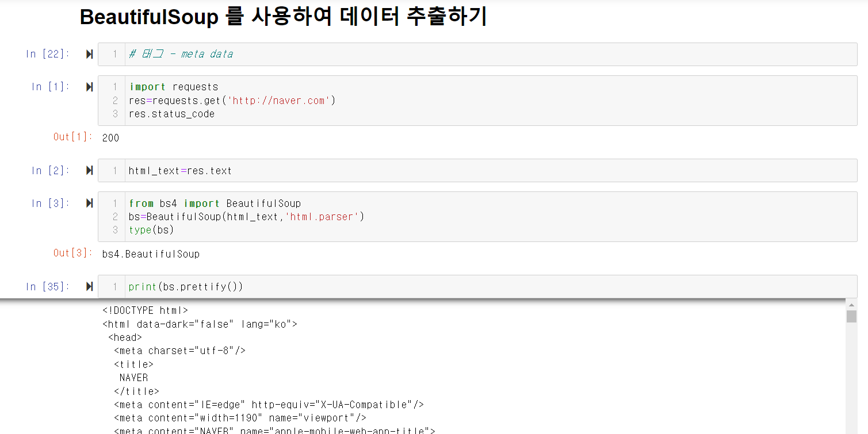Run the html_text=res.text cell
The height and width of the screenshot is (434, 868).
point(89,171)
